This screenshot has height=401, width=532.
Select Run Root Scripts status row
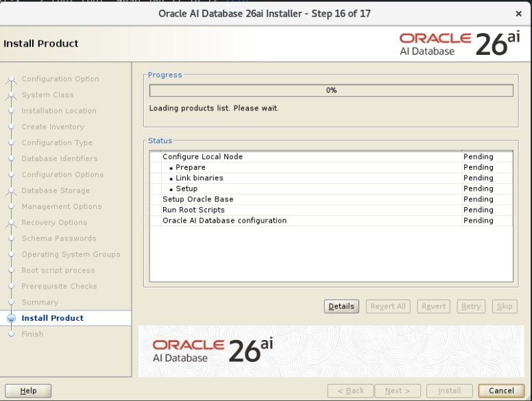[x=331, y=210]
